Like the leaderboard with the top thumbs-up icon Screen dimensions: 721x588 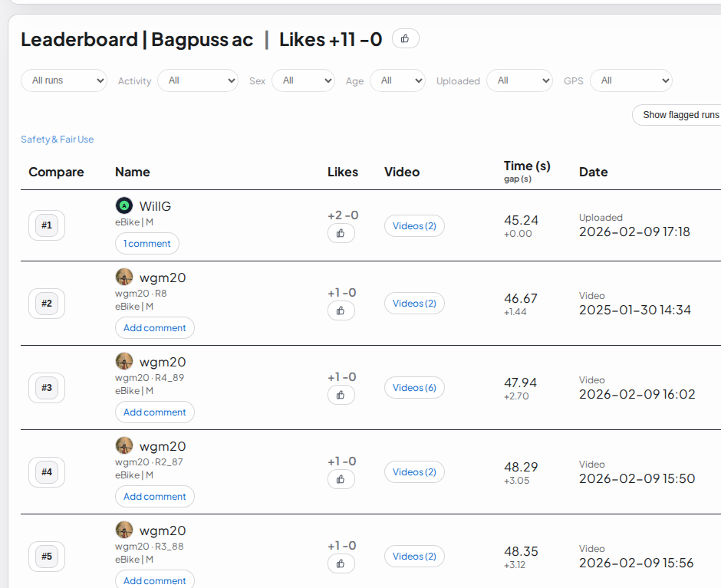[x=405, y=38]
